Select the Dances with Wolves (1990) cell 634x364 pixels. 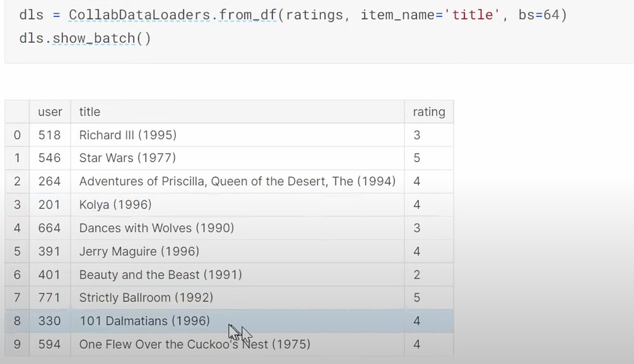point(156,228)
